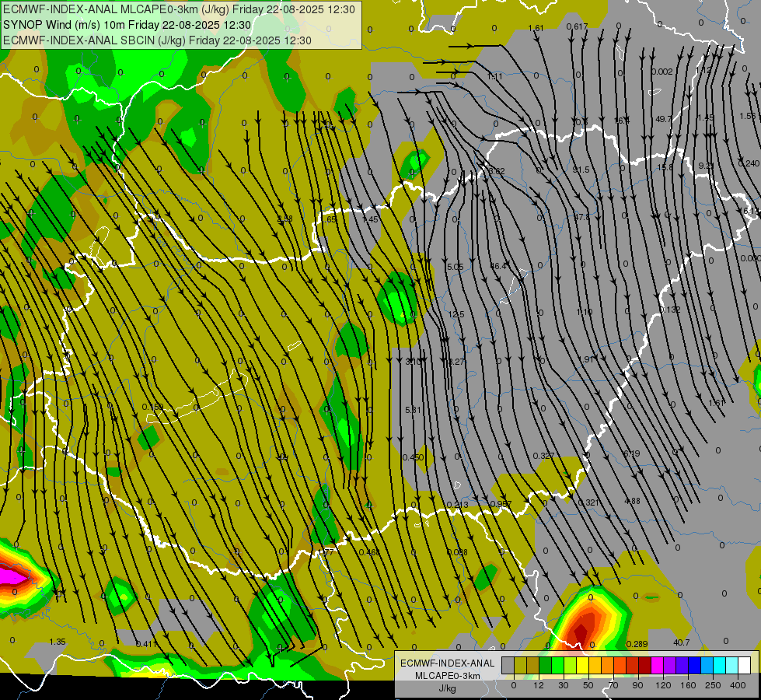The height and width of the screenshot is (700, 761).
Task: Click the grid value '0.327'
Action: [x=543, y=456]
